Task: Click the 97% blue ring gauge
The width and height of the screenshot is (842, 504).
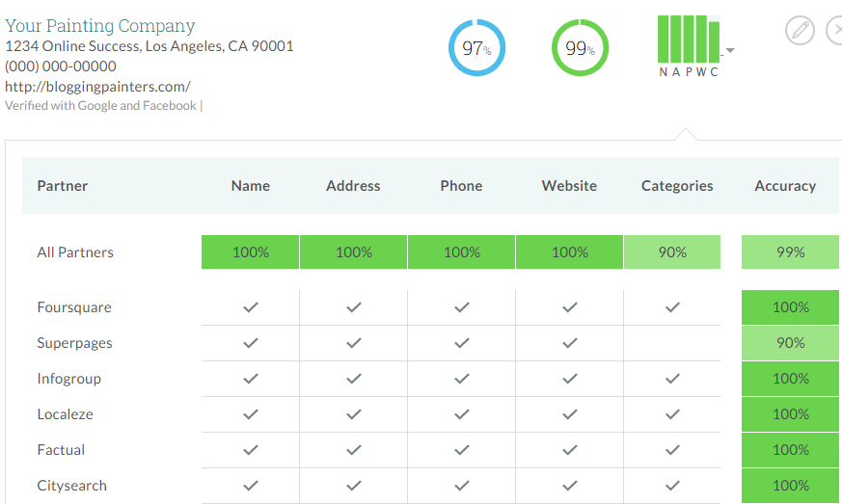Action: pyautogui.click(x=476, y=48)
